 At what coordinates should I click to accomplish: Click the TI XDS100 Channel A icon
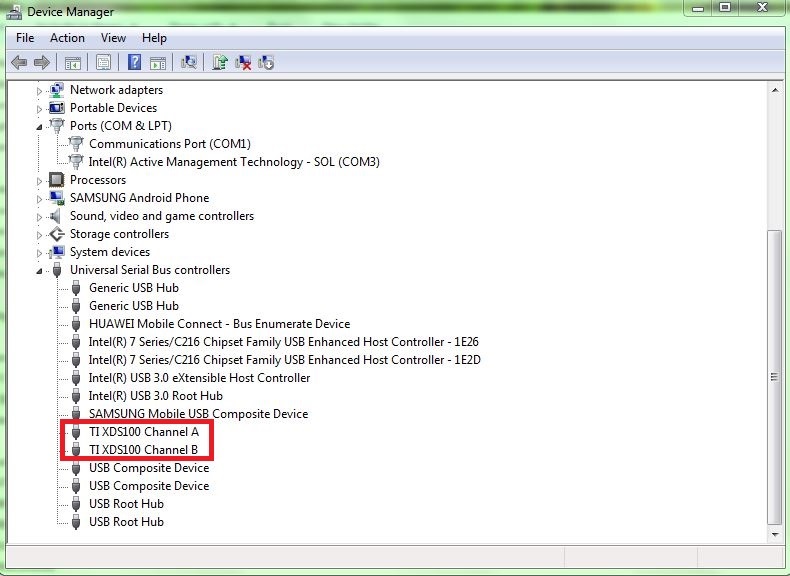[76, 432]
